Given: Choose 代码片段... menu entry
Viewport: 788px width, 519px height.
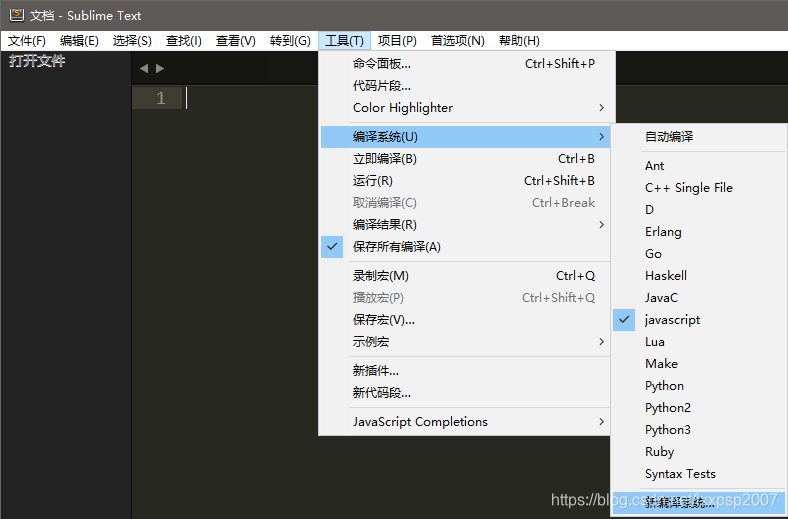Looking at the screenshot, I should coord(465,86).
